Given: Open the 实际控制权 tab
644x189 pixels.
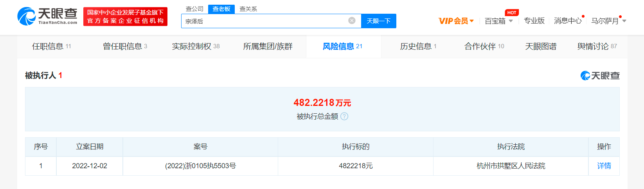Looking at the screenshot, I should pos(196,46).
